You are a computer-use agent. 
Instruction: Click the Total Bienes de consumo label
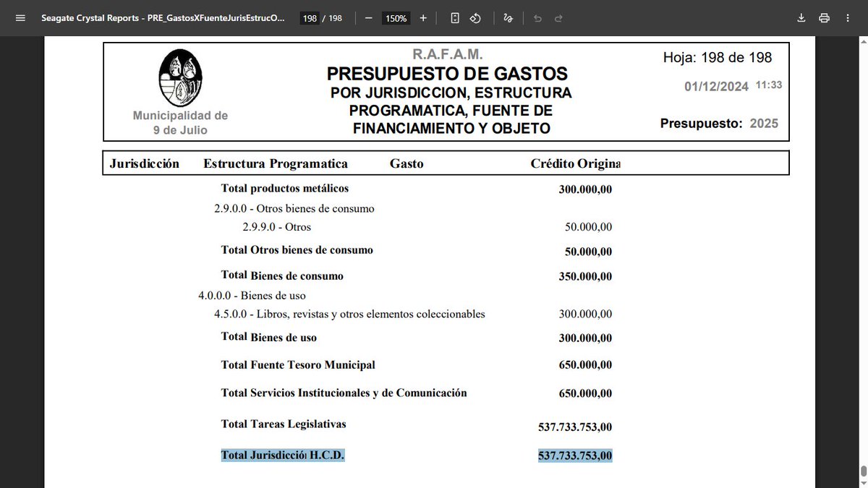tap(282, 275)
